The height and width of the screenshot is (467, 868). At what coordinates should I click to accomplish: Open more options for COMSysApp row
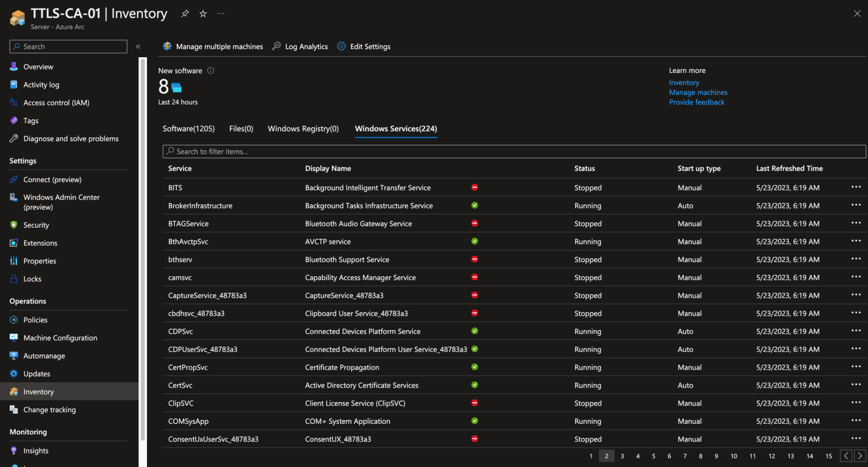click(x=856, y=421)
